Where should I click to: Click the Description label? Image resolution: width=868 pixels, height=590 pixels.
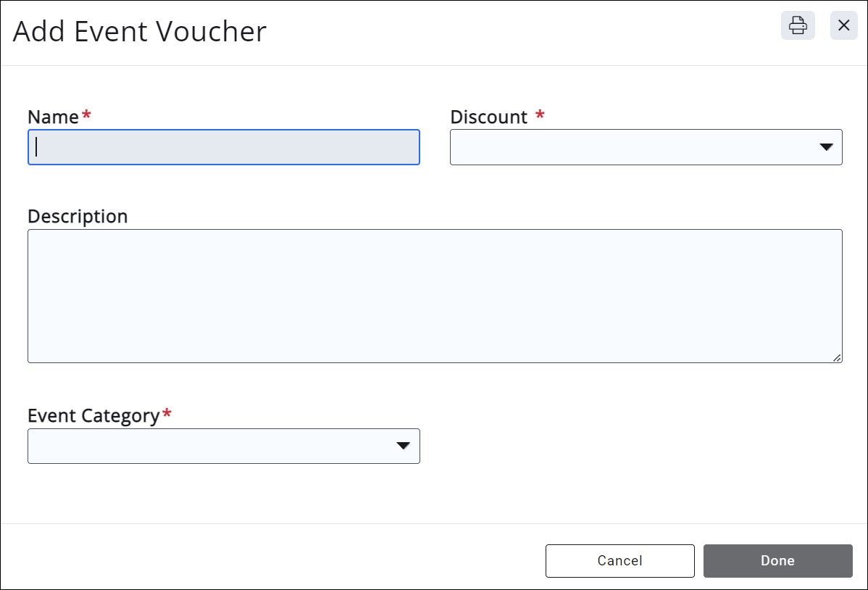[78, 215]
